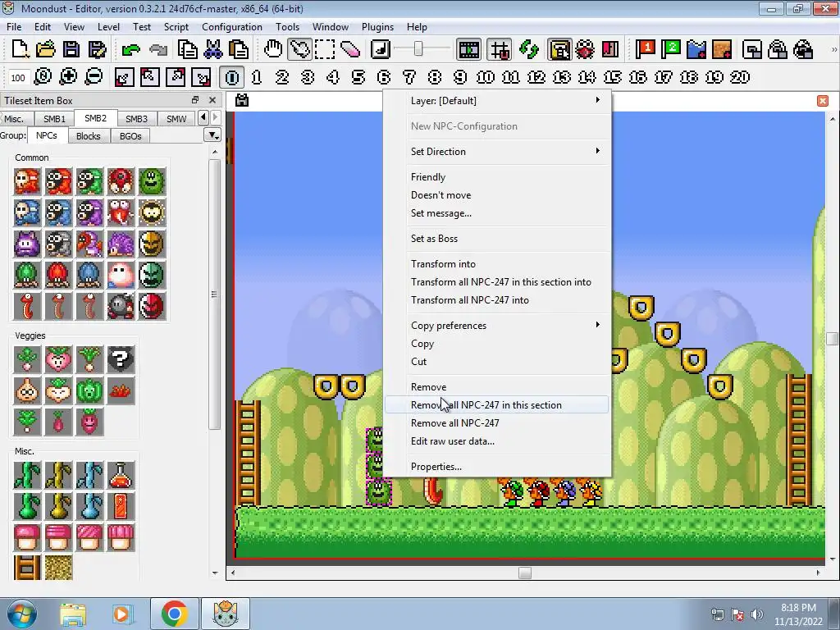The width and height of the screenshot is (840, 630).
Task: Click the zoom percentage field
Action: (18, 78)
